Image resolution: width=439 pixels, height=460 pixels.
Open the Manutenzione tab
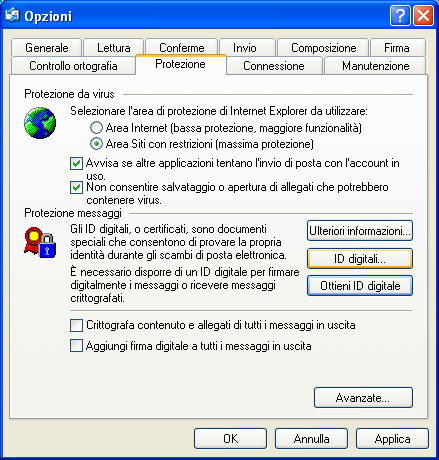[375, 66]
